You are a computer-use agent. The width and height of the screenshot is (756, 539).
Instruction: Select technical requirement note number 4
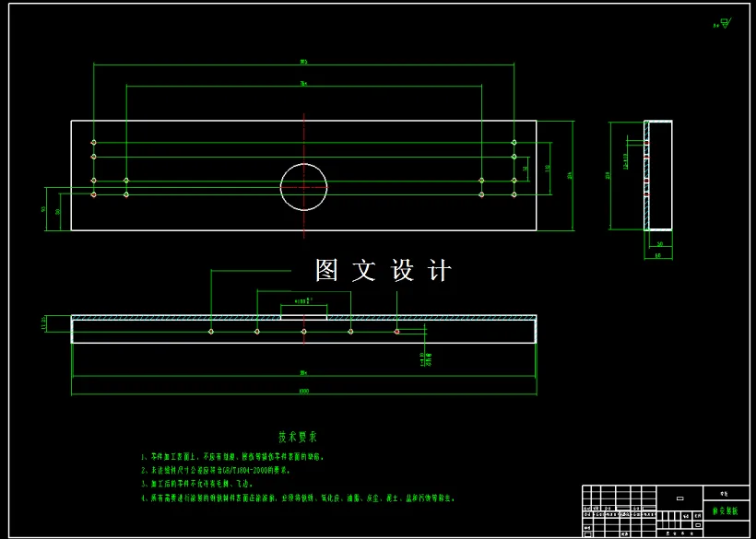tap(298, 498)
